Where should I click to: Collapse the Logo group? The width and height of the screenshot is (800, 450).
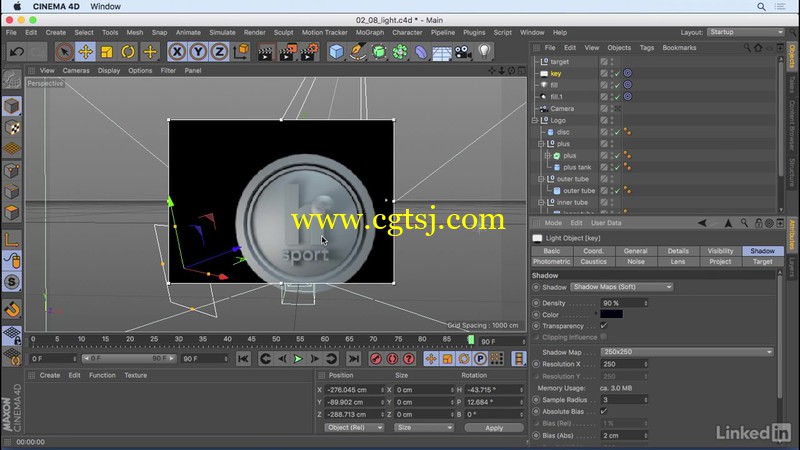pyautogui.click(x=535, y=120)
